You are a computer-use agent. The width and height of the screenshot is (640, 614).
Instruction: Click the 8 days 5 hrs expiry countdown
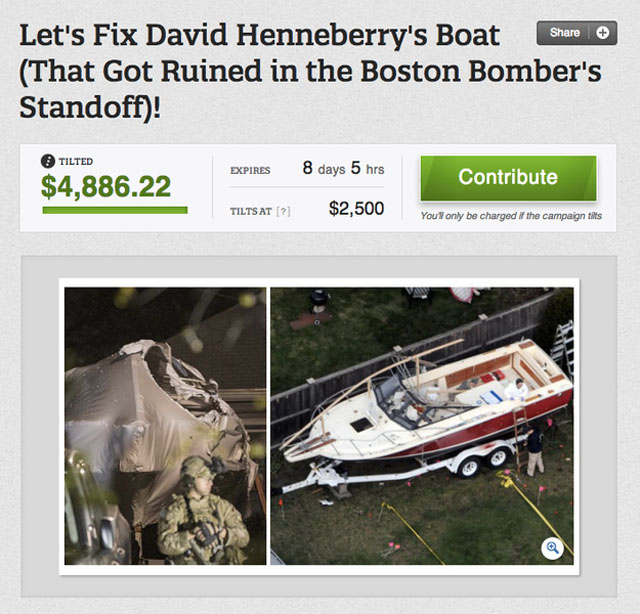pos(343,168)
